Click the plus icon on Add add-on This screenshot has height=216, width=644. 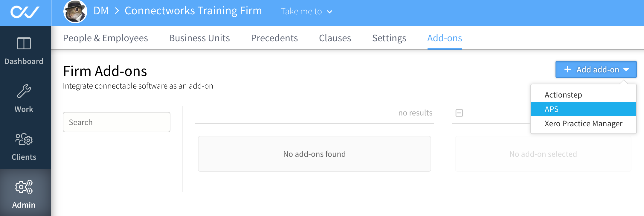tap(567, 69)
